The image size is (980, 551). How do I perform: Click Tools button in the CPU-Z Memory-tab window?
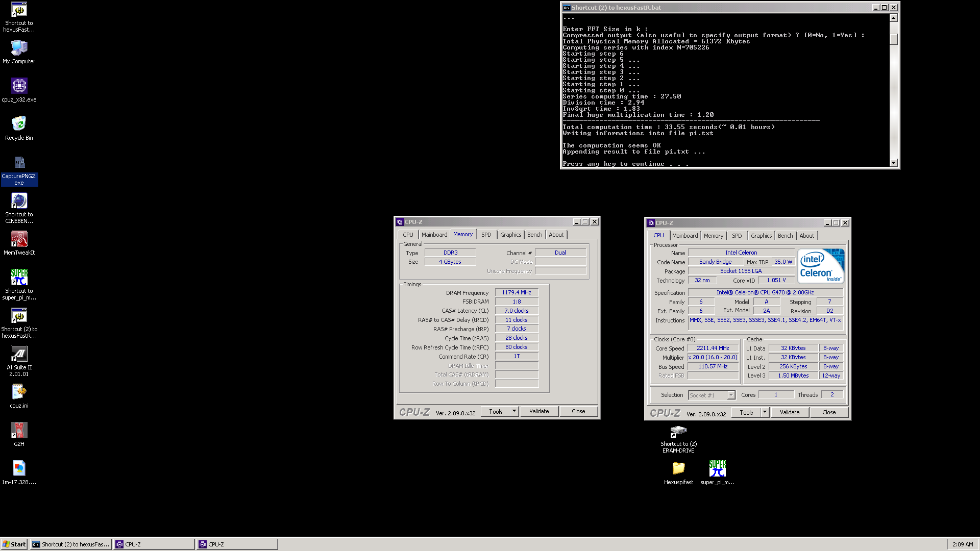pyautogui.click(x=496, y=411)
